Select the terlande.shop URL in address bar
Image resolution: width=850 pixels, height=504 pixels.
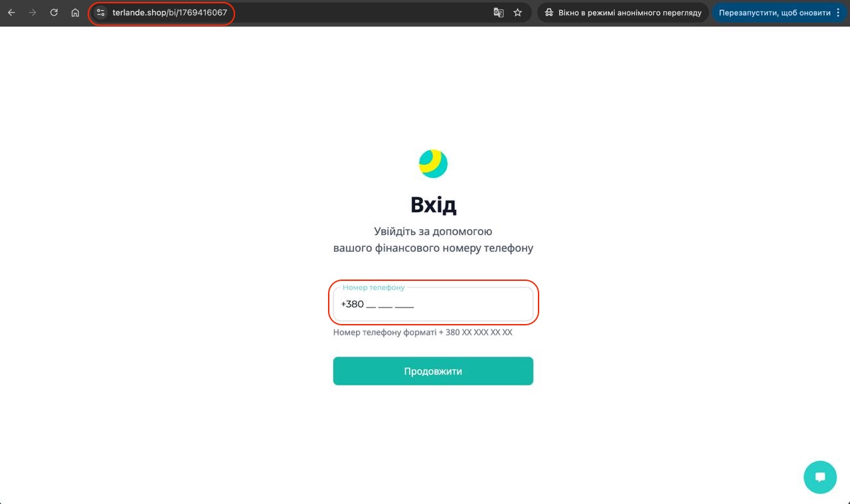[170, 13]
